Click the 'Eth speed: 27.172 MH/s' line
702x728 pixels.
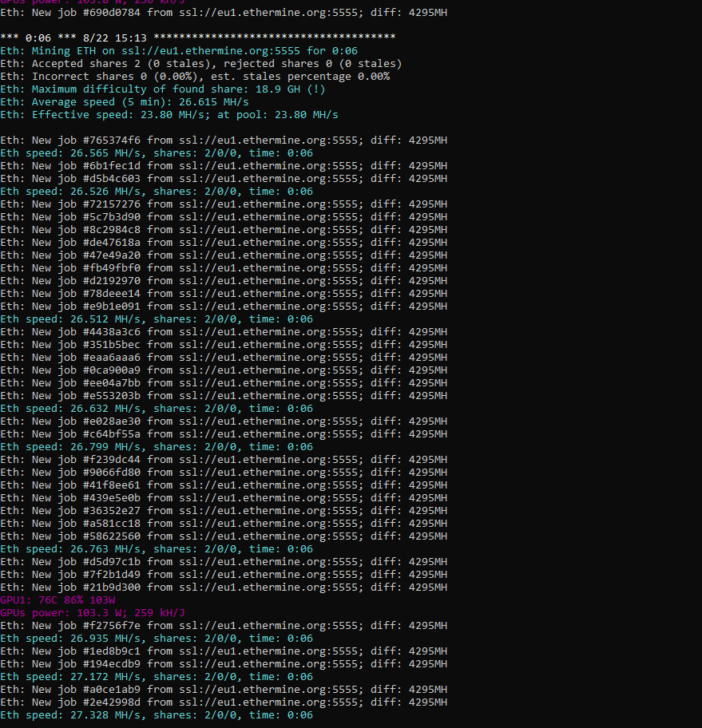tap(157, 676)
